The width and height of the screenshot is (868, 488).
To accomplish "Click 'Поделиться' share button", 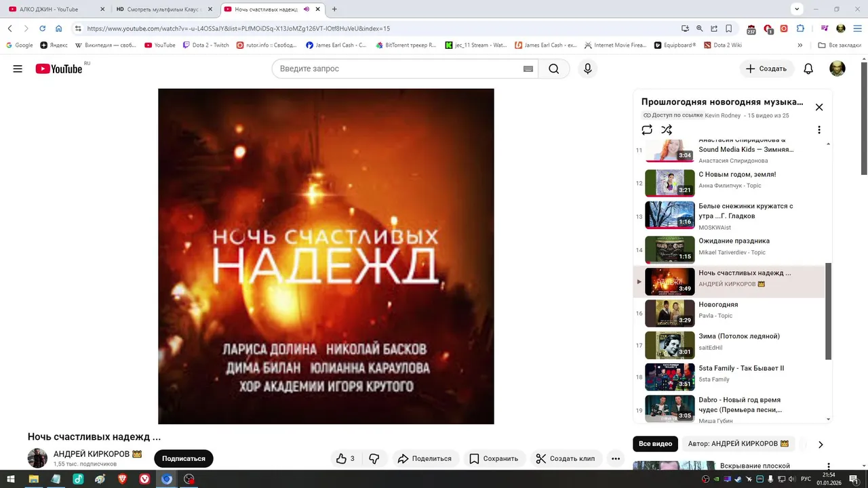I will click(425, 459).
